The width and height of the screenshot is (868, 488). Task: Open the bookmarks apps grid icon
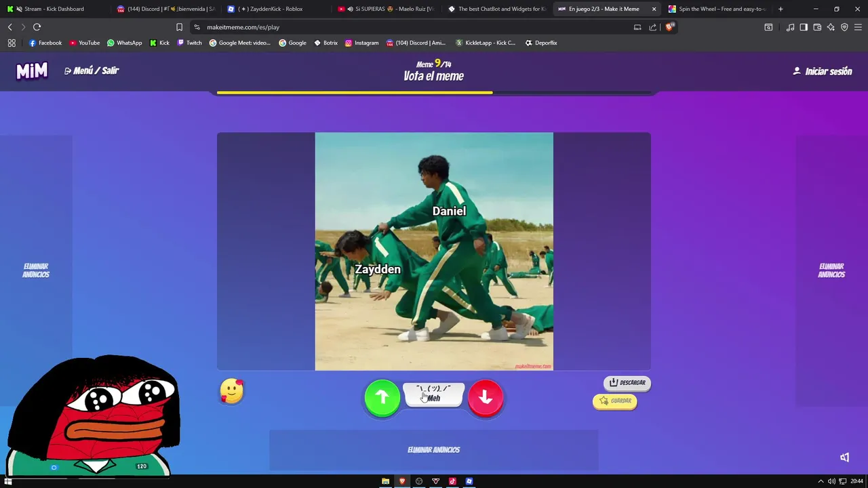12,43
